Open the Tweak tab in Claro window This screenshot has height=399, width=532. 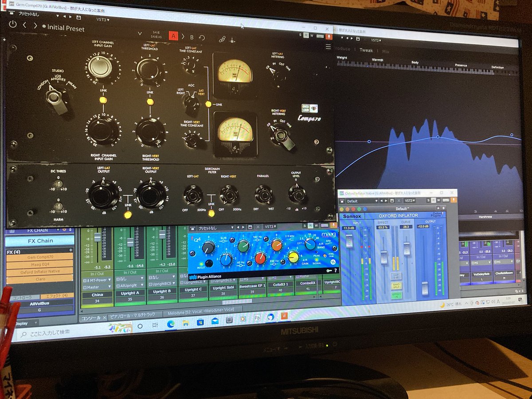point(366,50)
